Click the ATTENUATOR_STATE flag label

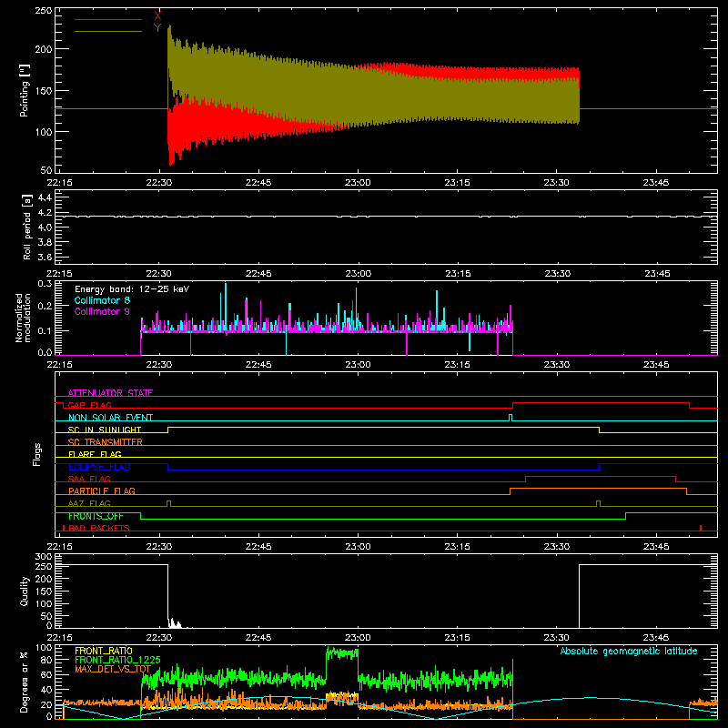point(110,393)
